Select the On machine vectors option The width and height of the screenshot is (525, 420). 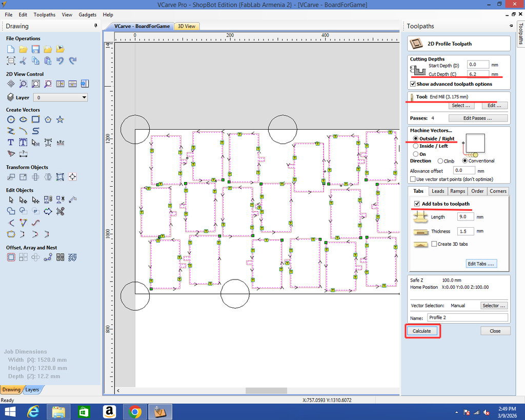click(415, 154)
